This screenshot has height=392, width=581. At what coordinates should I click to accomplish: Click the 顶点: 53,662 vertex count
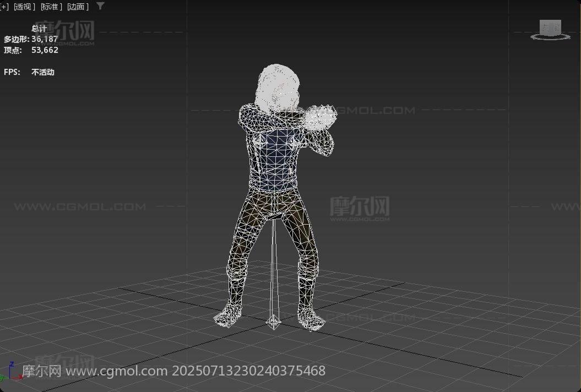click(31, 50)
